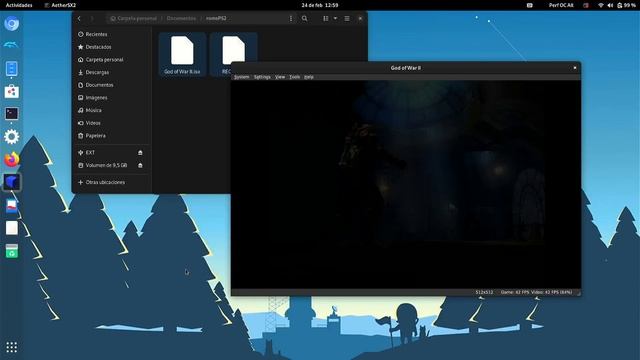Open the Files hamburger menu
The height and width of the screenshot is (360, 640).
coord(347,18)
